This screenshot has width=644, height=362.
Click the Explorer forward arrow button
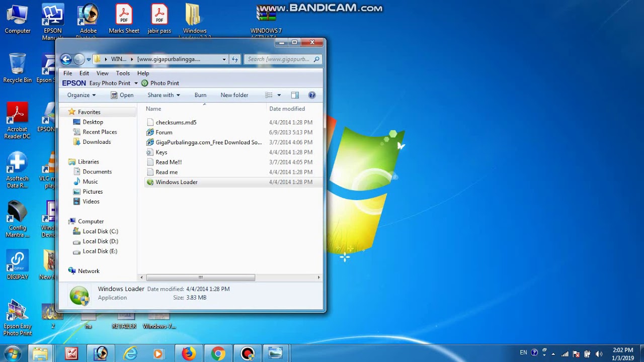79,59
